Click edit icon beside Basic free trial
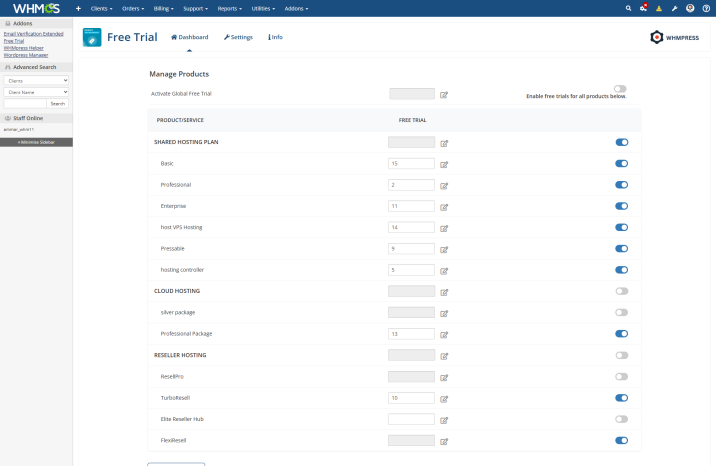This screenshot has width=716, height=466. point(444,164)
